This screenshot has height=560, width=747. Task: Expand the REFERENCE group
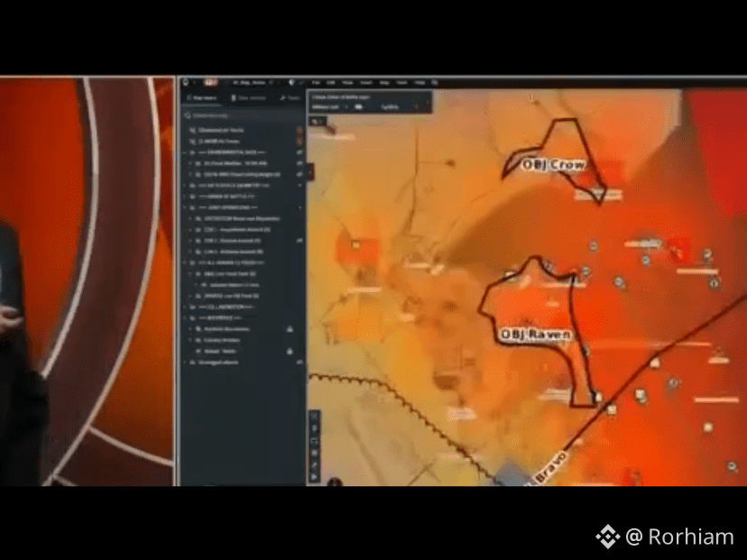pyautogui.click(x=185, y=318)
